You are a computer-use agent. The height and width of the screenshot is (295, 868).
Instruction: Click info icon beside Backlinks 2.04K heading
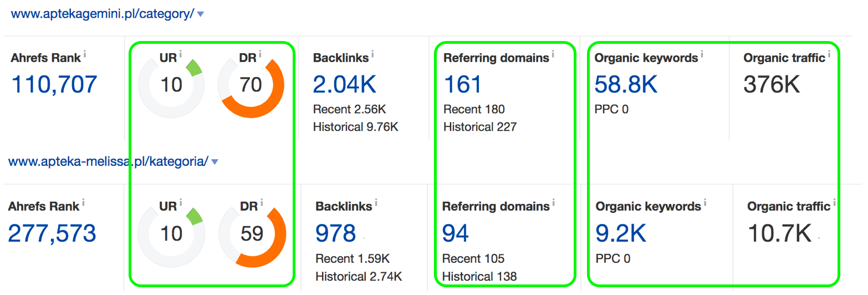372,54
